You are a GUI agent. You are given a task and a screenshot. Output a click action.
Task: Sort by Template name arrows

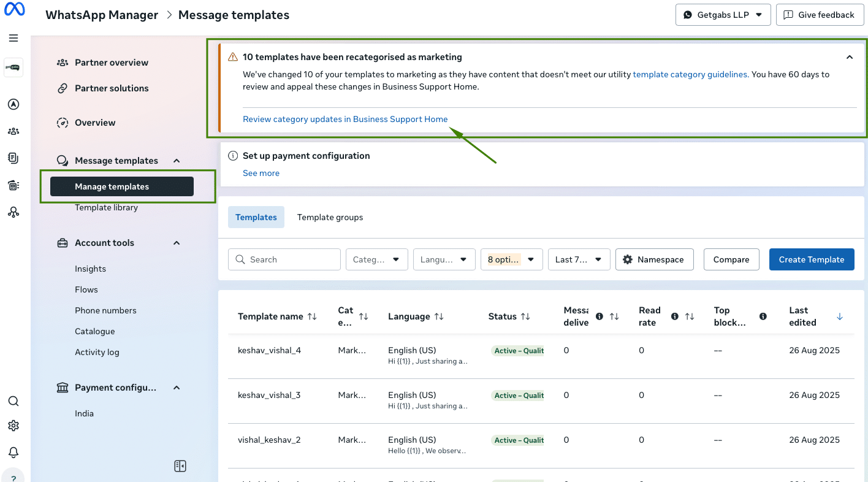pyautogui.click(x=312, y=316)
